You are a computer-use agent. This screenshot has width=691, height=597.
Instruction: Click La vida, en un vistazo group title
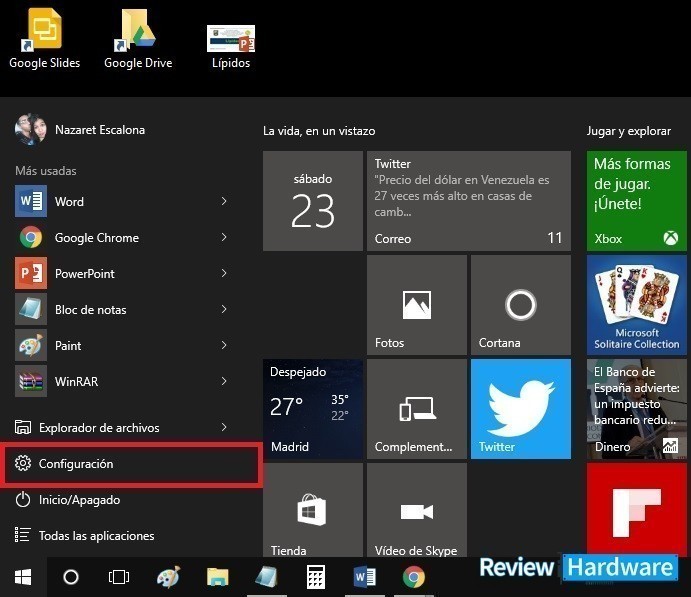(x=319, y=131)
